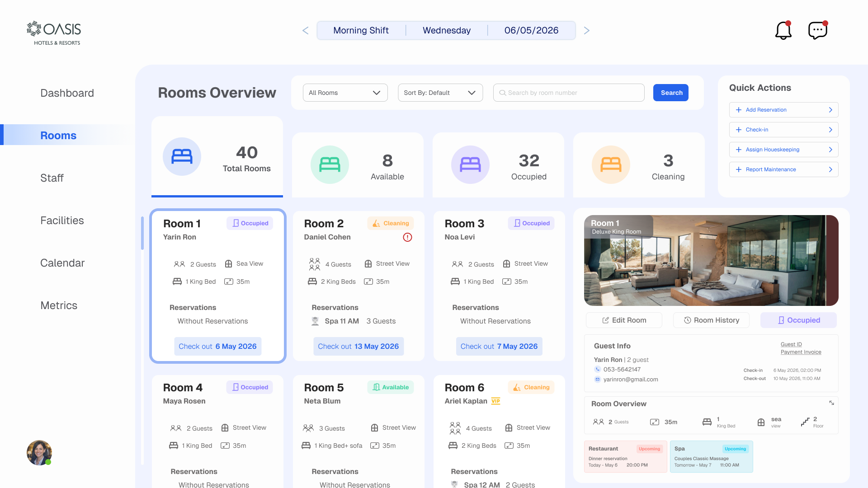The width and height of the screenshot is (868, 488).
Task: Select the Room 4 Maya Rosen card
Action: coord(217,431)
